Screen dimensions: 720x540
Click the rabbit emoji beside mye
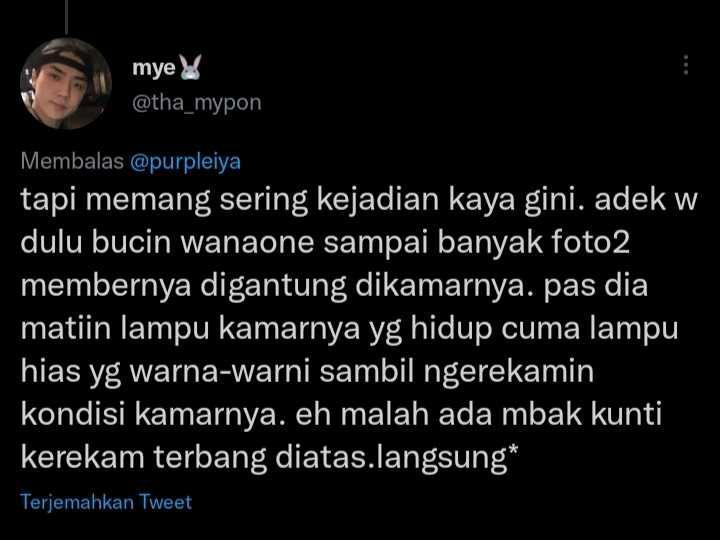point(190,68)
